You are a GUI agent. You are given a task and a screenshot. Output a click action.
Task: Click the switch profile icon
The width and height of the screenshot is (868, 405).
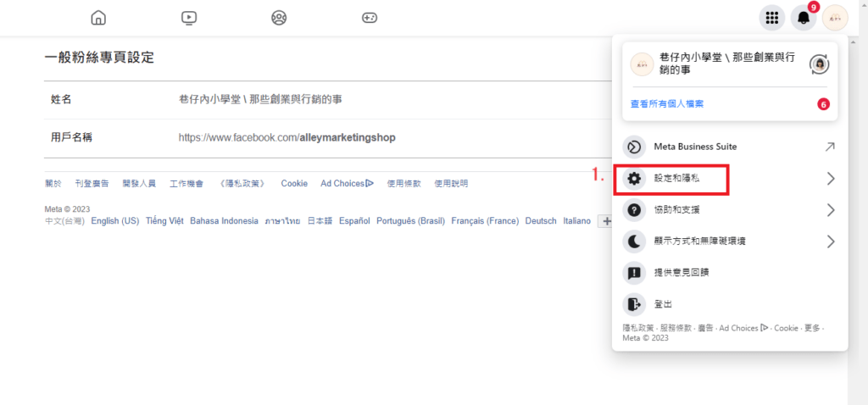819,64
